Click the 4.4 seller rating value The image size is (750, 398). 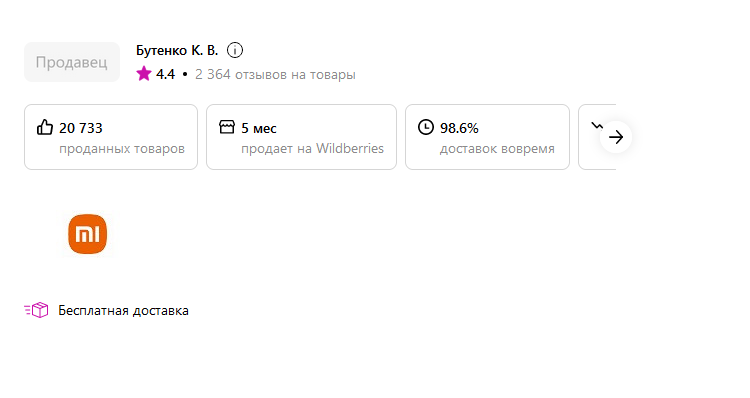tap(165, 75)
